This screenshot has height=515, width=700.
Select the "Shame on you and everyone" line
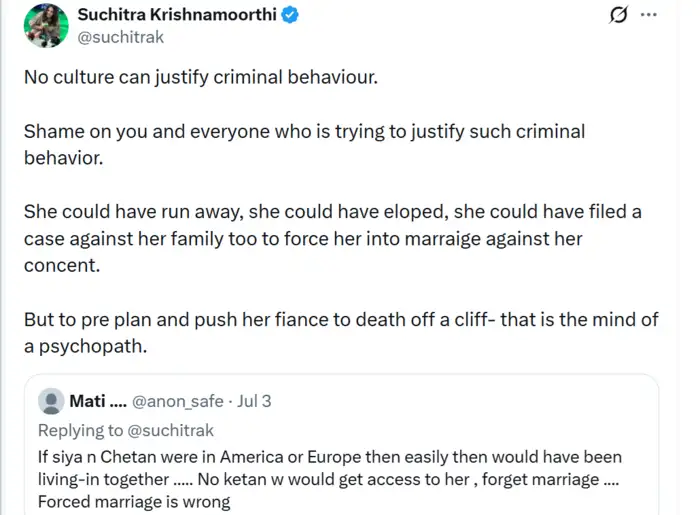coord(304,132)
